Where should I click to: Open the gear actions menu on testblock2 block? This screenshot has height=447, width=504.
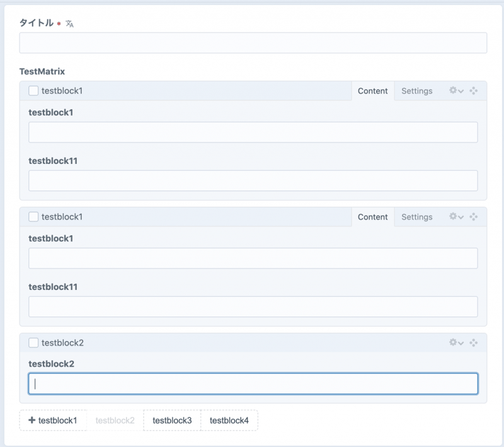coord(456,343)
